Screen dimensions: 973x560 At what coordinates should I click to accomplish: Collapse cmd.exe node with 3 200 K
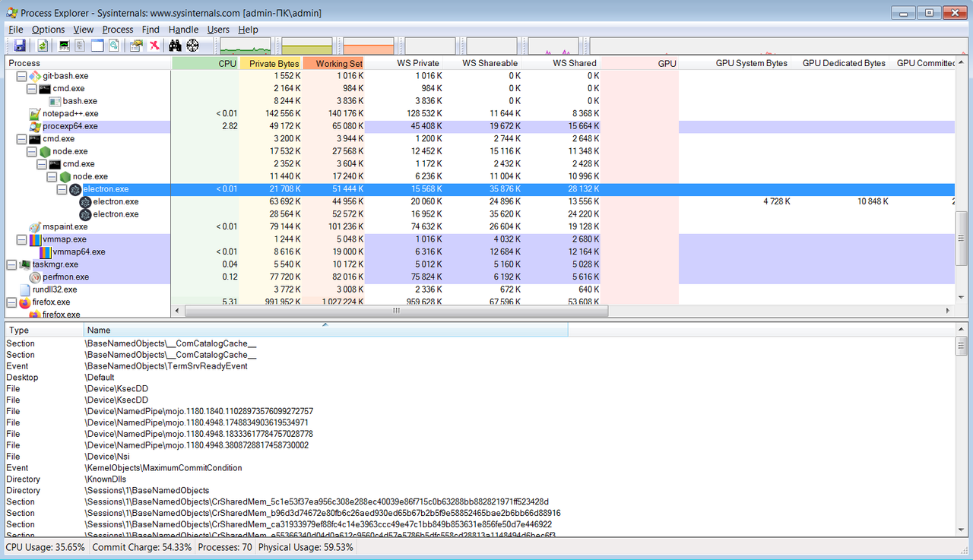(21, 139)
